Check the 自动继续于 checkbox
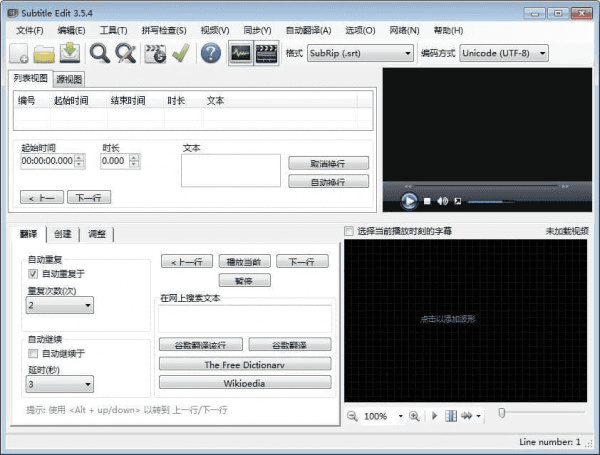 pos(33,352)
